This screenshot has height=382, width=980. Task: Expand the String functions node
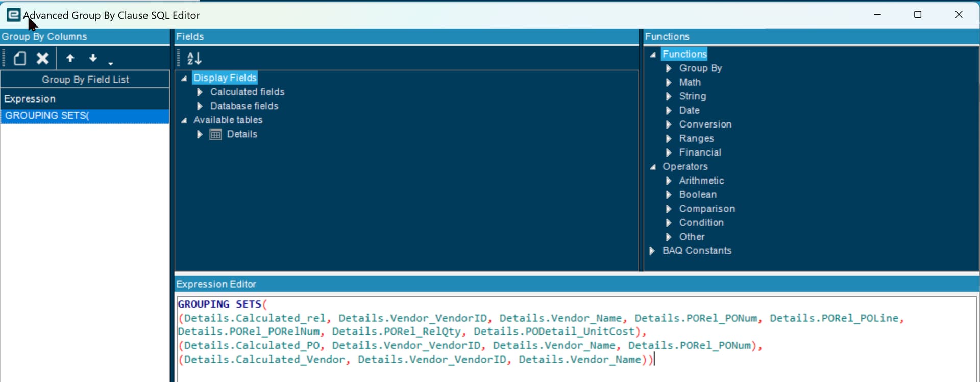pyautogui.click(x=669, y=96)
